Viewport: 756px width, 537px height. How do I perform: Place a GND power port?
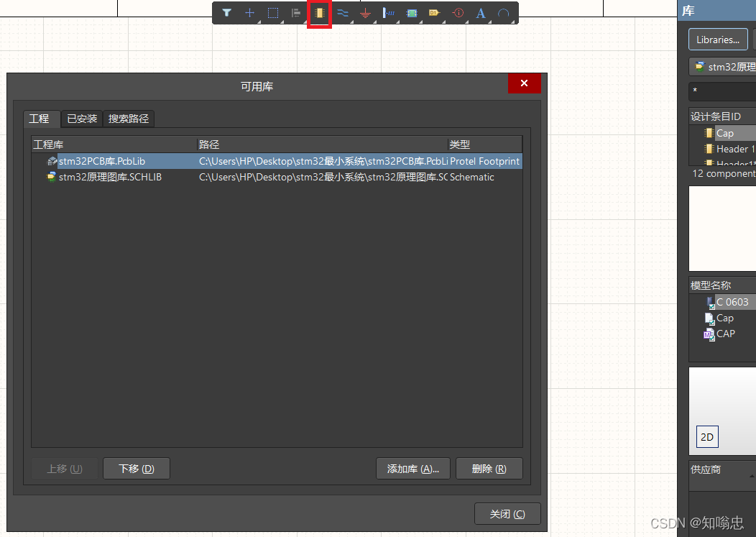point(366,13)
